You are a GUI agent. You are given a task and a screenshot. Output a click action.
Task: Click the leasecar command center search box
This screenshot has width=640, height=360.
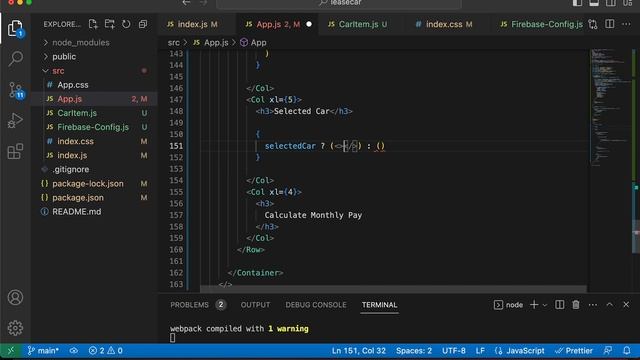click(339, 3)
